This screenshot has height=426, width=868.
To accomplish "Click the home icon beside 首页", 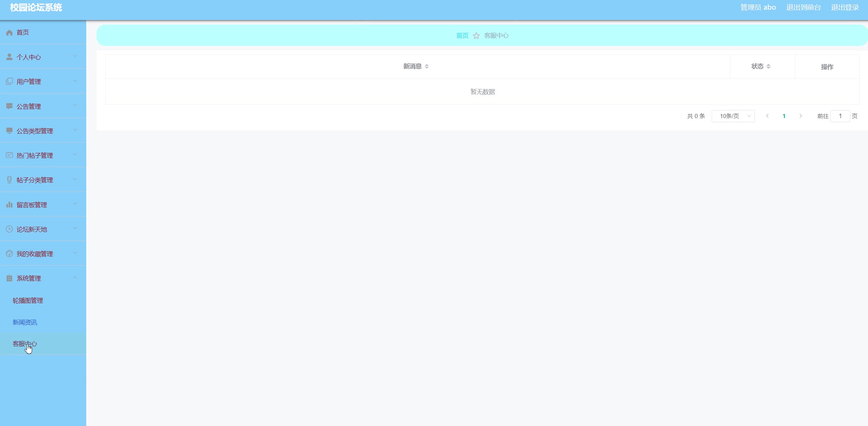I will (9, 32).
